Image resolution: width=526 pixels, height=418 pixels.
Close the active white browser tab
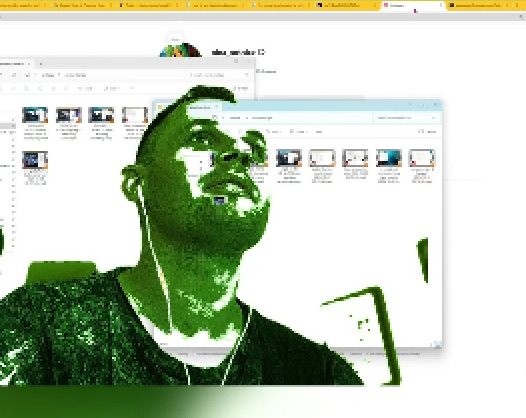440,5
